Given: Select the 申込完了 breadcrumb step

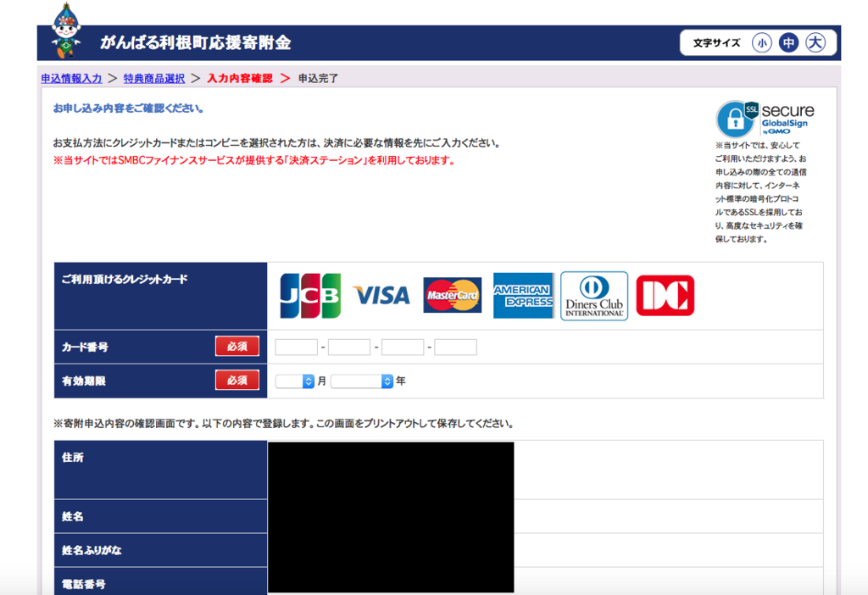Looking at the screenshot, I should point(319,79).
